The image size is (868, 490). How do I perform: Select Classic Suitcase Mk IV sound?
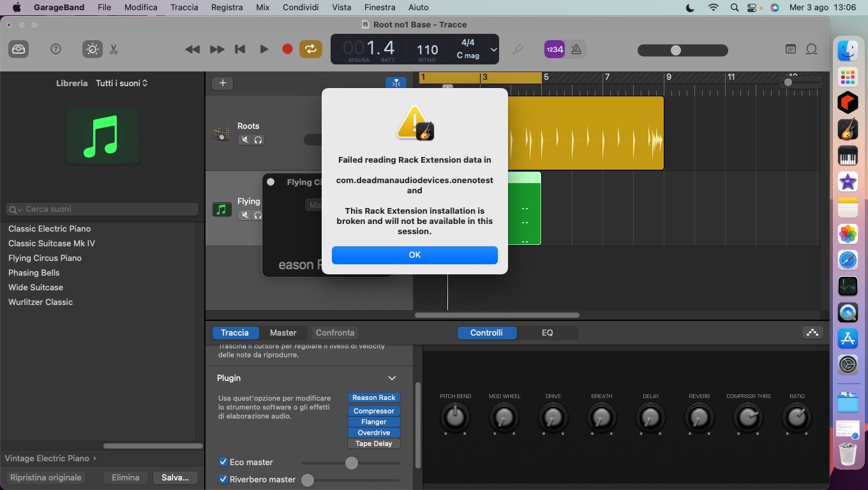coord(52,243)
